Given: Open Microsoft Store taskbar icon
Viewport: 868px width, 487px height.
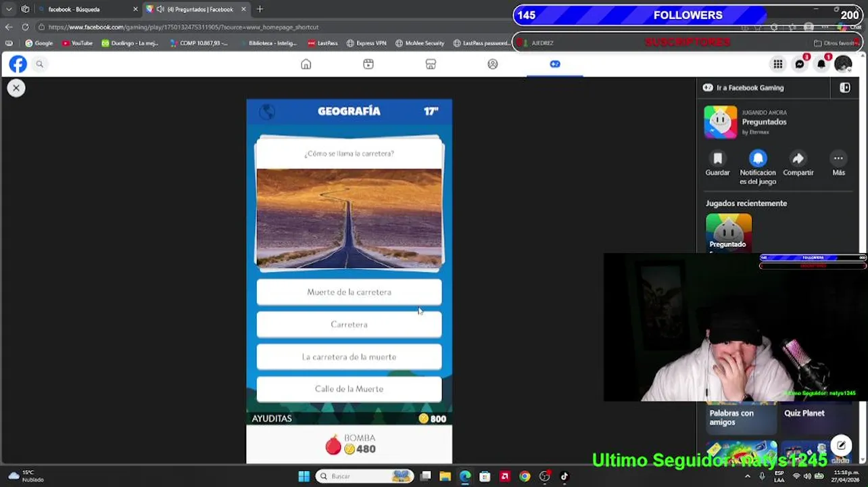Looking at the screenshot, I should [x=485, y=476].
